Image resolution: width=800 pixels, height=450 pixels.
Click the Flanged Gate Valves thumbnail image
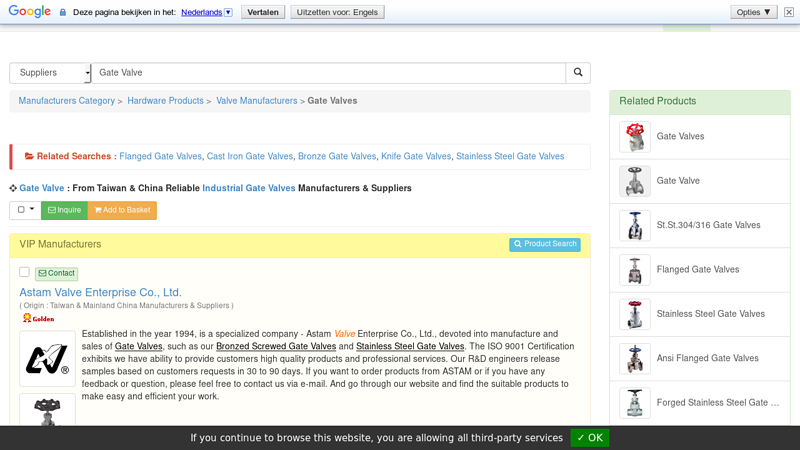point(635,270)
